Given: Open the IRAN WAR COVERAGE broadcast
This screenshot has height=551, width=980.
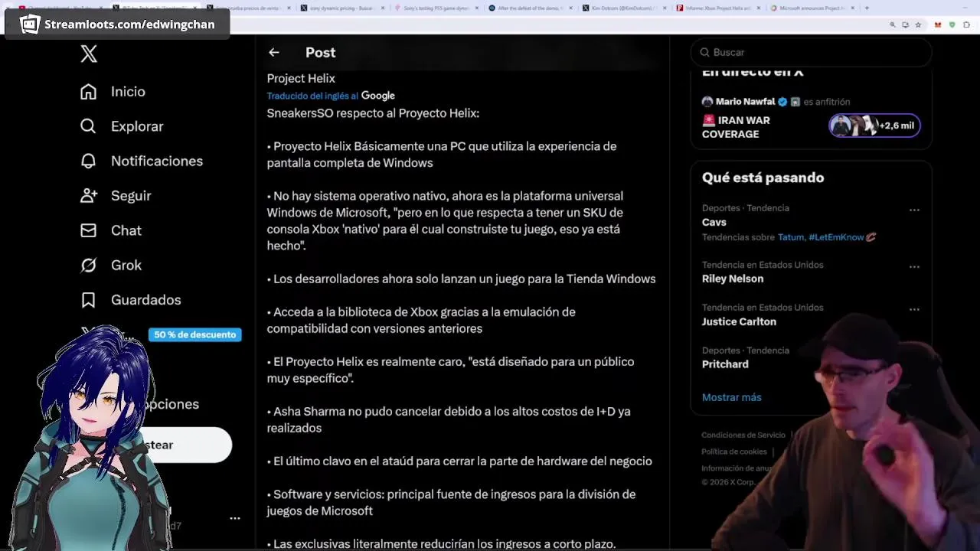Looking at the screenshot, I should (736, 127).
